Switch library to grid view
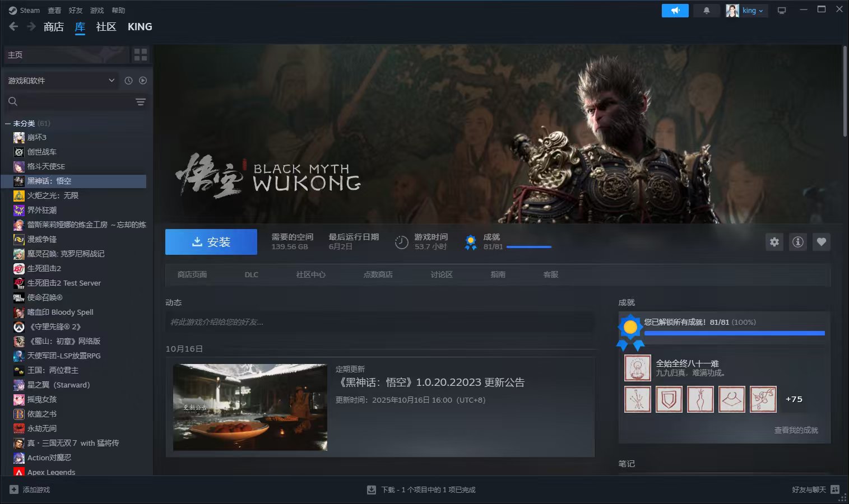The image size is (849, 504). (140, 54)
